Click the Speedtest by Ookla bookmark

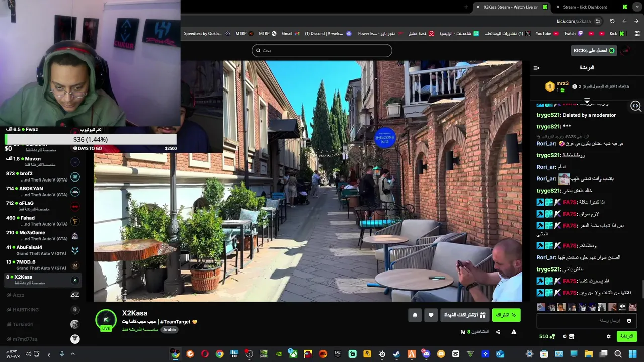(207, 34)
